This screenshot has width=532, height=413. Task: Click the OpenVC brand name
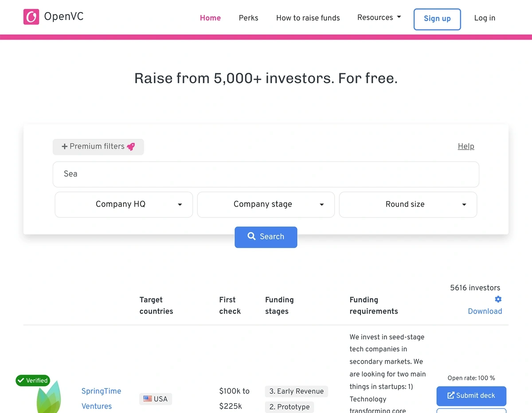coord(64,17)
